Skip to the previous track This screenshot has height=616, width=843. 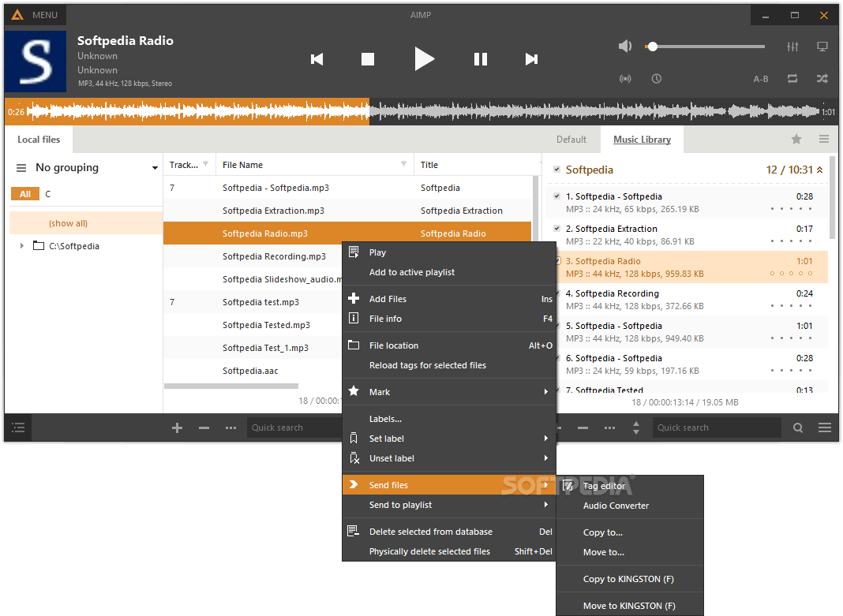click(x=317, y=59)
